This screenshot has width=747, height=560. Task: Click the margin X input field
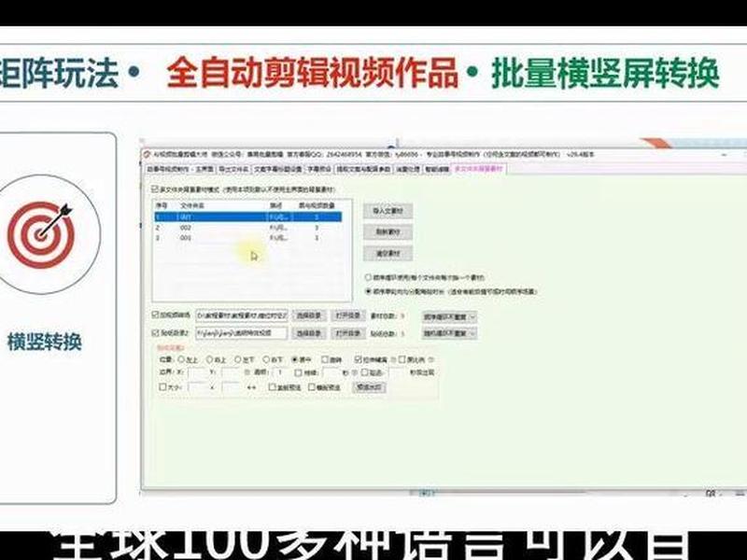197,372
